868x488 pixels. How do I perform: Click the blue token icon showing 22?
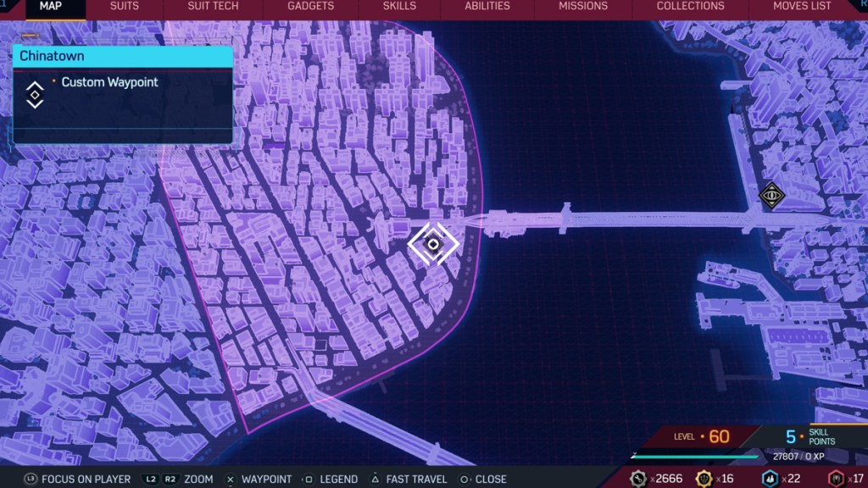click(770, 479)
